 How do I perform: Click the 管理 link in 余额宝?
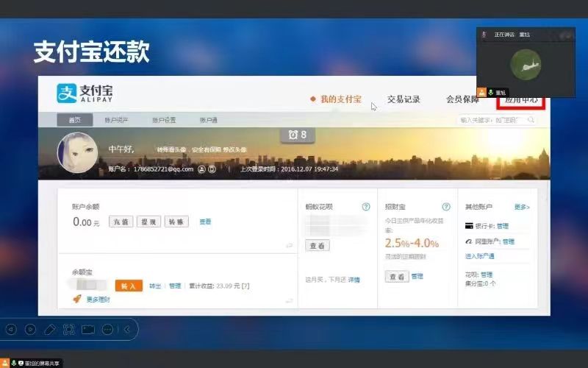175,286
